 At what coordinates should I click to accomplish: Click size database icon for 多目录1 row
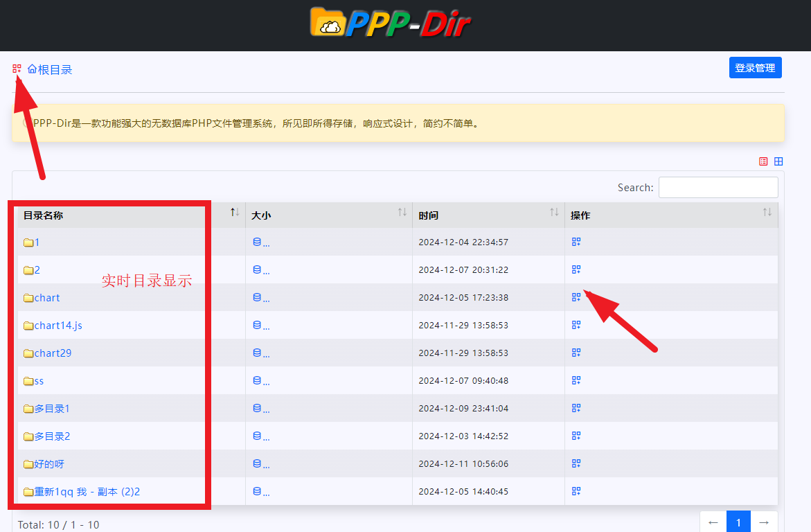tap(257, 408)
